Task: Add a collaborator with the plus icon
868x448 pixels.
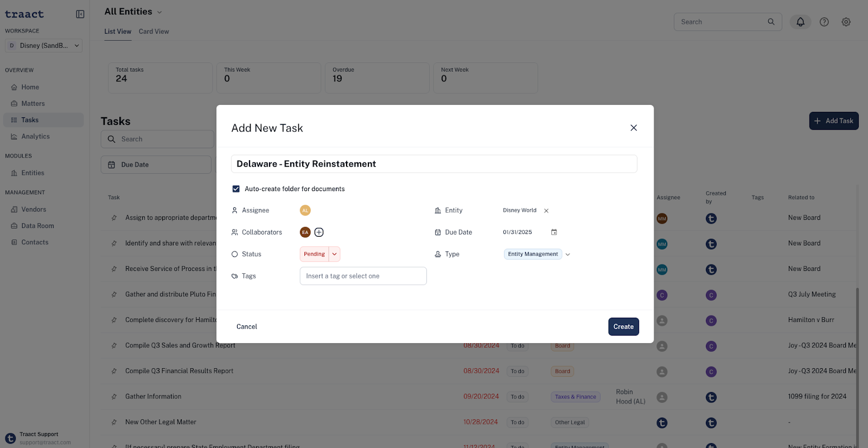Action: coord(319,232)
